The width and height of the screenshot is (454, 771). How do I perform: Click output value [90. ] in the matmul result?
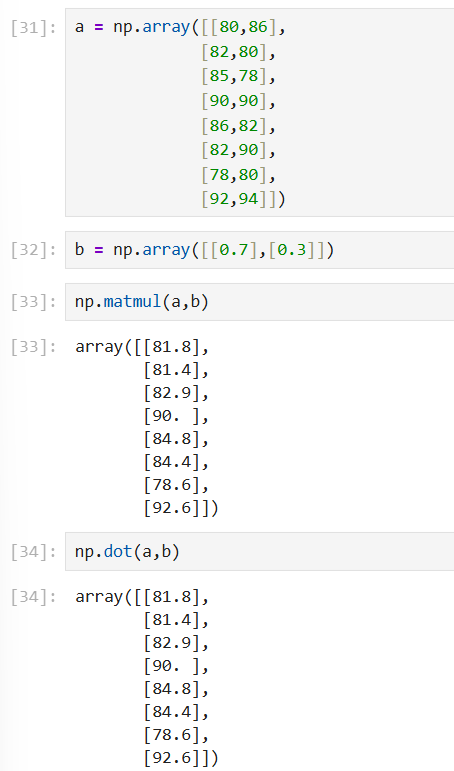click(x=172, y=416)
